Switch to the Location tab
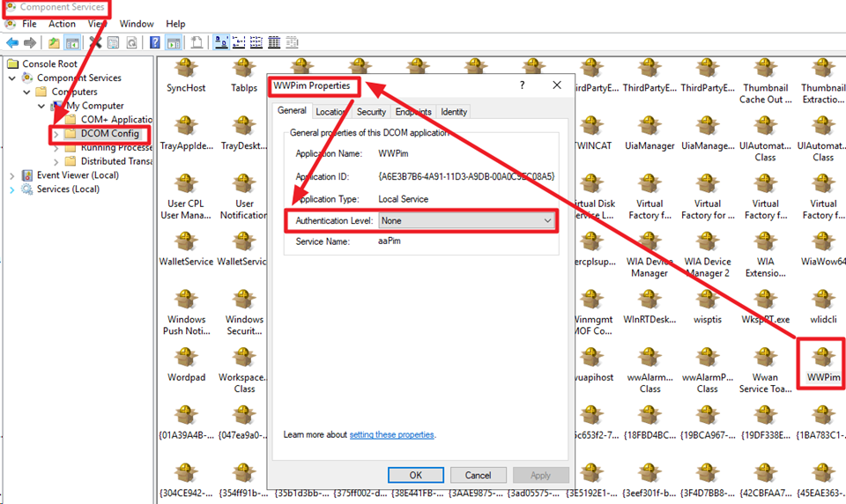Viewport: 846px width, 504px height. tap(331, 112)
